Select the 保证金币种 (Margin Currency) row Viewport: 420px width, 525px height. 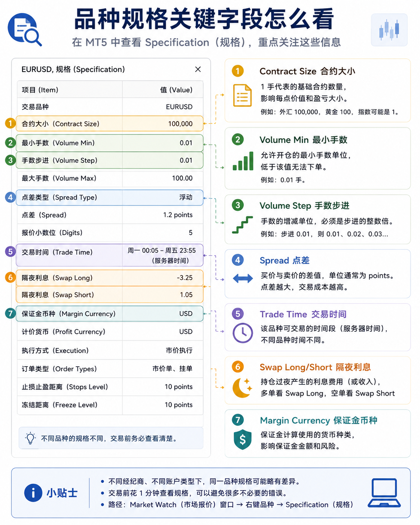(x=110, y=314)
